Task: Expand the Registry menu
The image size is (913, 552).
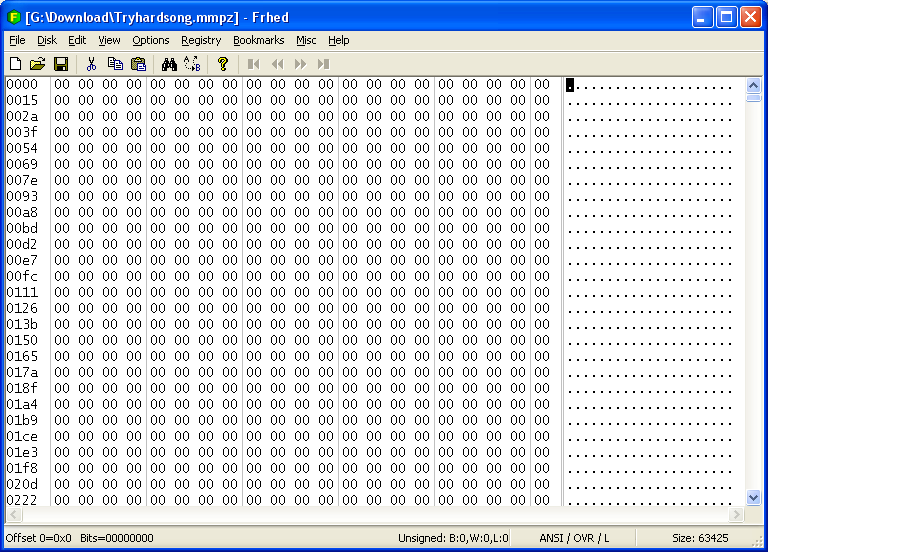Action: point(201,40)
